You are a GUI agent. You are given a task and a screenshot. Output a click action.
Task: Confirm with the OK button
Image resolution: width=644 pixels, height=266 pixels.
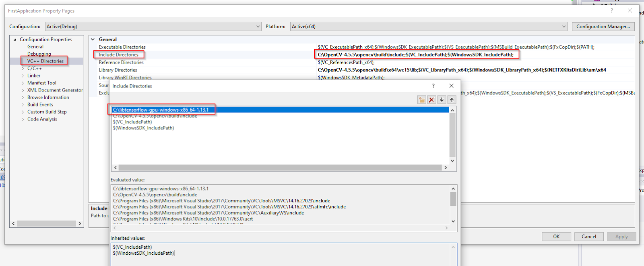pos(556,237)
